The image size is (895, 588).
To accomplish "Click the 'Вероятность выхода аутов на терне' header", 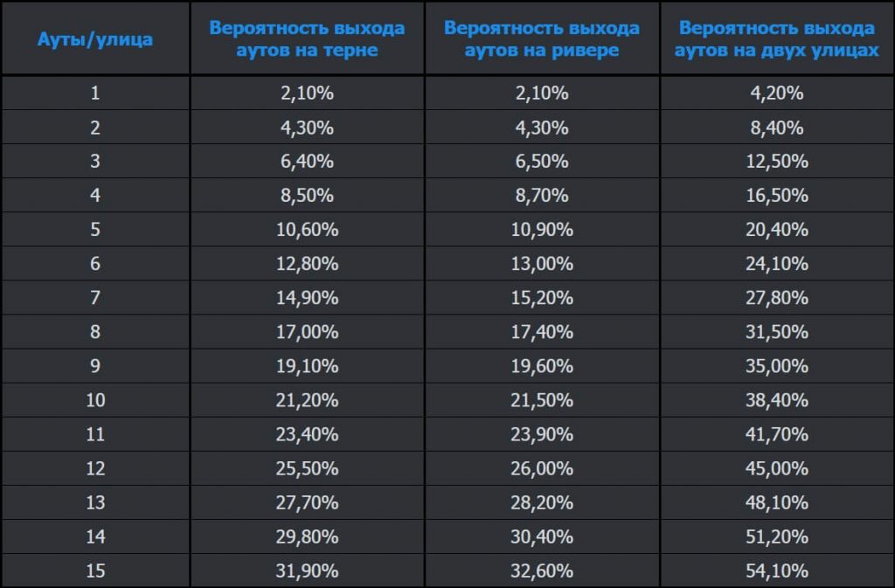I will click(x=307, y=39).
